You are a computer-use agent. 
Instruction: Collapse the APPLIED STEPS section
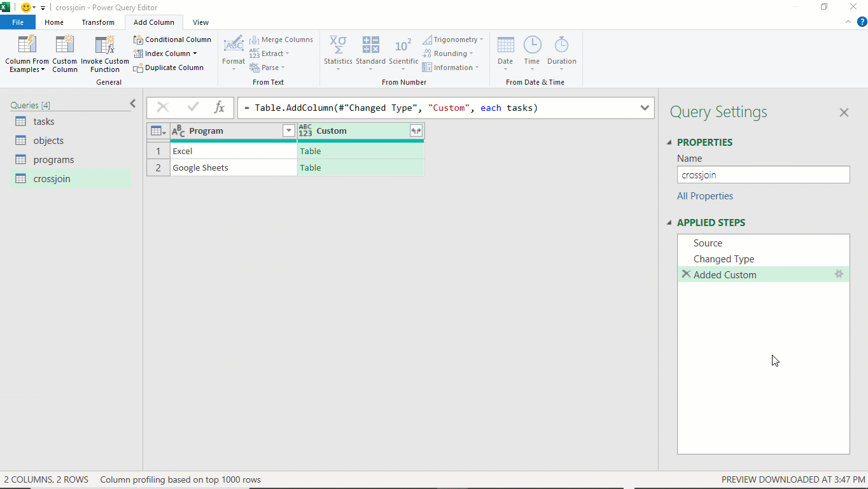(669, 223)
